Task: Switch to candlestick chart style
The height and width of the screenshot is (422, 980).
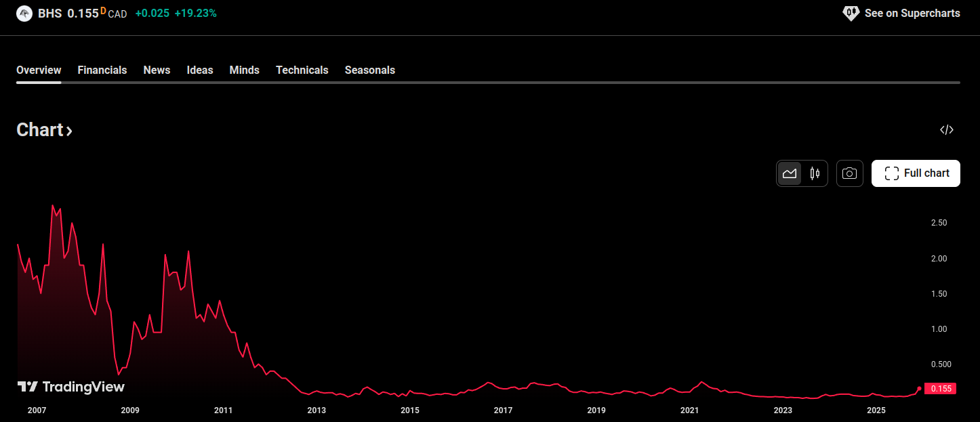Action: coord(815,173)
